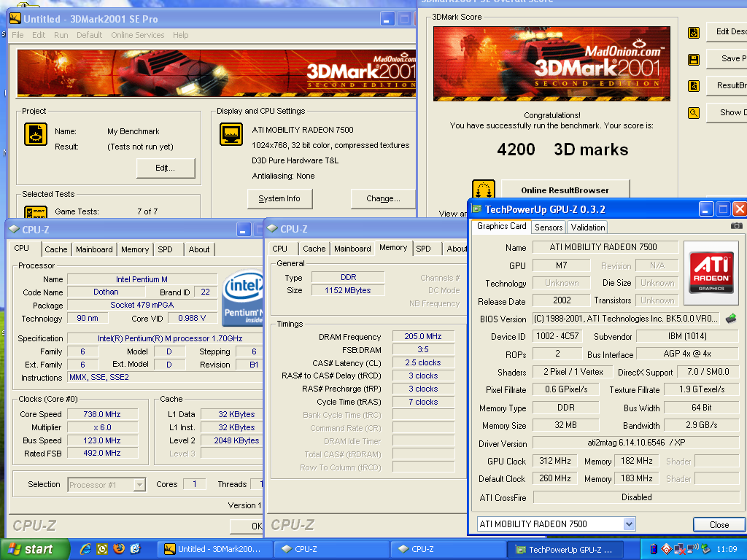Open the Edit menu in 3DMark2001
This screenshot has width=747, height=560.
tap(39, 35)
